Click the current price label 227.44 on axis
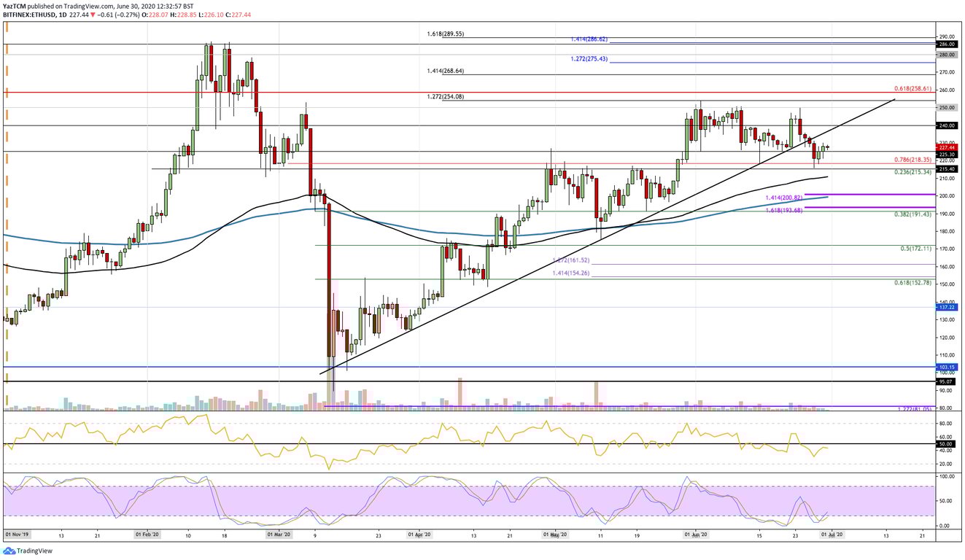This screenshot has height=560, width=965. tap(947, 147)
